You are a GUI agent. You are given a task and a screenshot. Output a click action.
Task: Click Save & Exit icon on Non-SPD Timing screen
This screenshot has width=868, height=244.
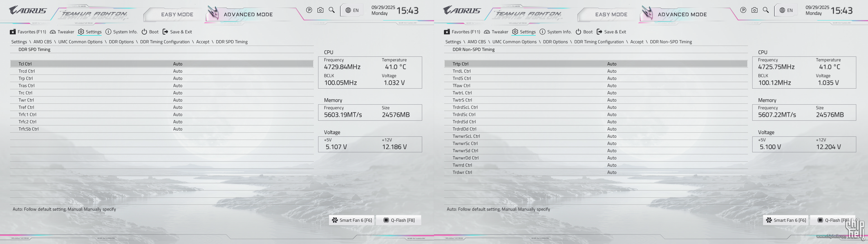(599, 32)
